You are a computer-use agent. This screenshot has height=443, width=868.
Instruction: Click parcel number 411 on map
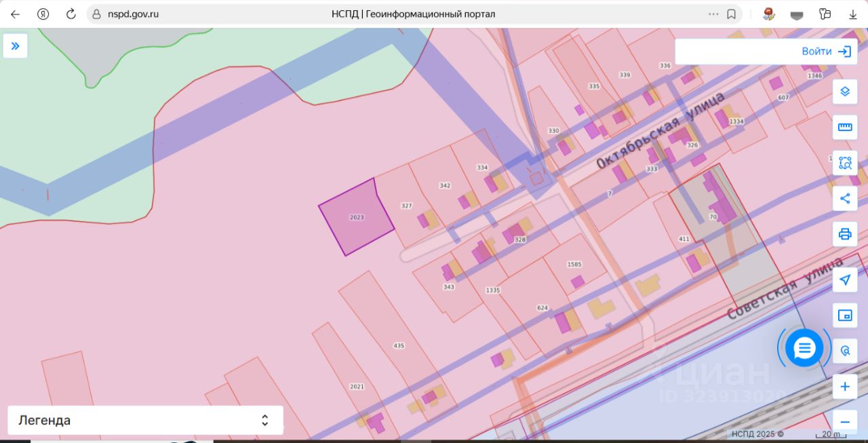click(684, 239)
